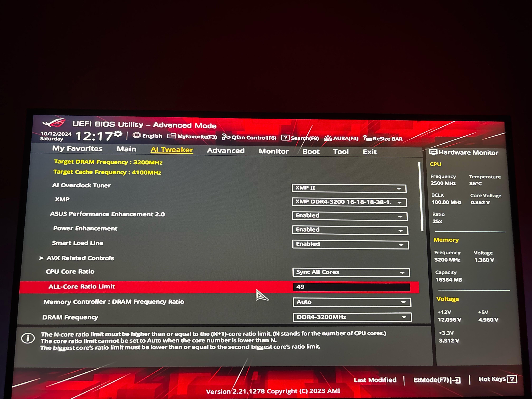Open the Smart Load Line dropdown
This screenshot has height=399, width=532.
pos(350,244)
